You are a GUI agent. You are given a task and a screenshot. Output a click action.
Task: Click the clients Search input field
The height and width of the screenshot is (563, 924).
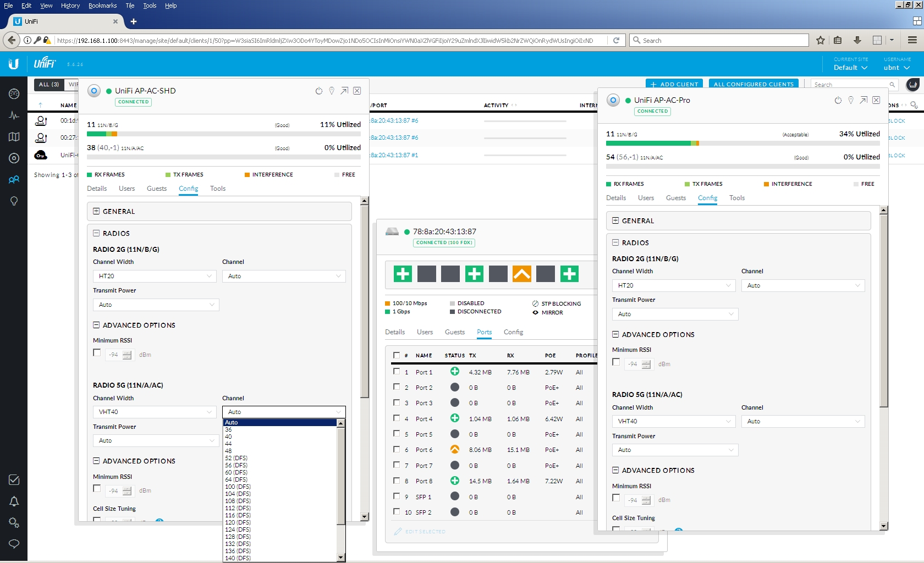coord(850,85)
